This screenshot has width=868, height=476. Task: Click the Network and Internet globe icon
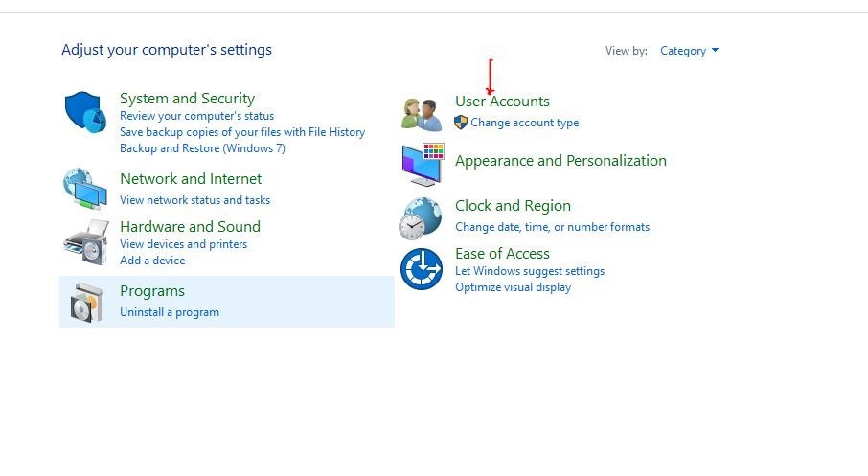click(85, 189)
